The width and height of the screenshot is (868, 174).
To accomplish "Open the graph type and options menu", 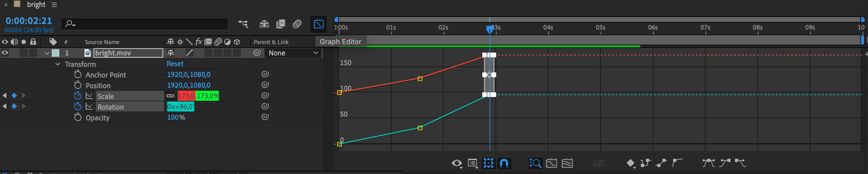I will 473,163.
